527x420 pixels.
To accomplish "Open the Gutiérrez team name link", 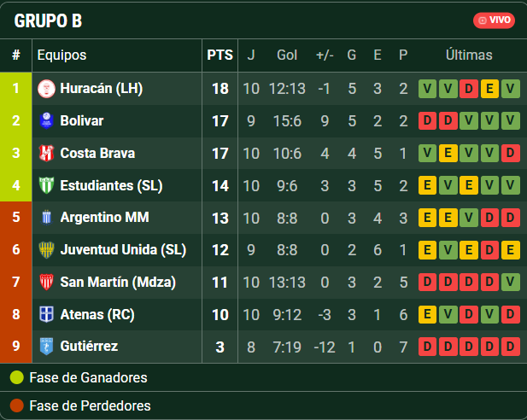I will coord(89,347).
